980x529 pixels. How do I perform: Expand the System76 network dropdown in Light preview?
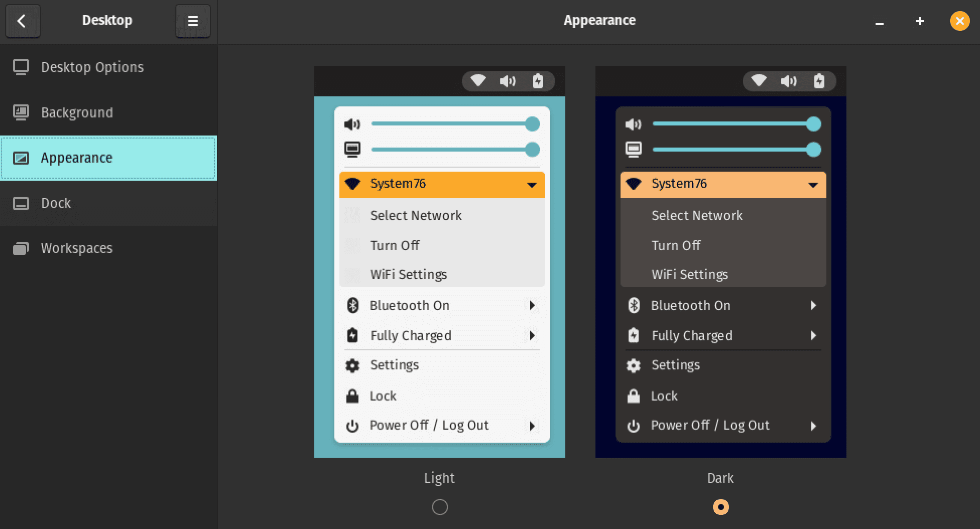coord(532,184)
